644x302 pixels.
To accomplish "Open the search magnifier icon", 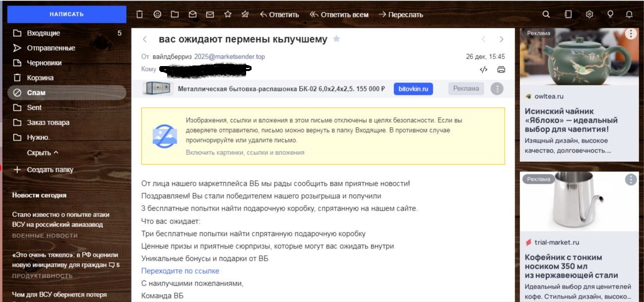I will [546, 14].
